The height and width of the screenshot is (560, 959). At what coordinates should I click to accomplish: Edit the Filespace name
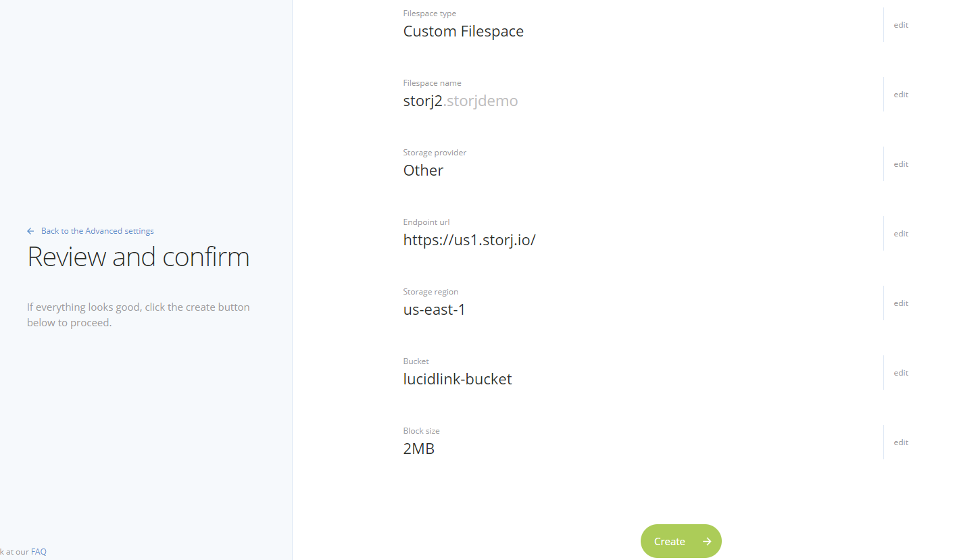pyautogui.click(x=901, y=95)
